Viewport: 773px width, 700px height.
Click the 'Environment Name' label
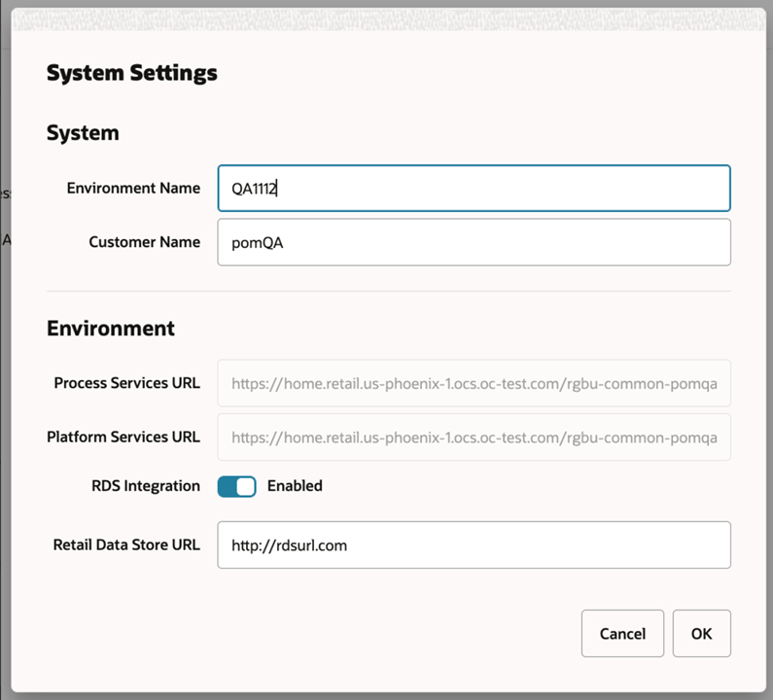133,188
